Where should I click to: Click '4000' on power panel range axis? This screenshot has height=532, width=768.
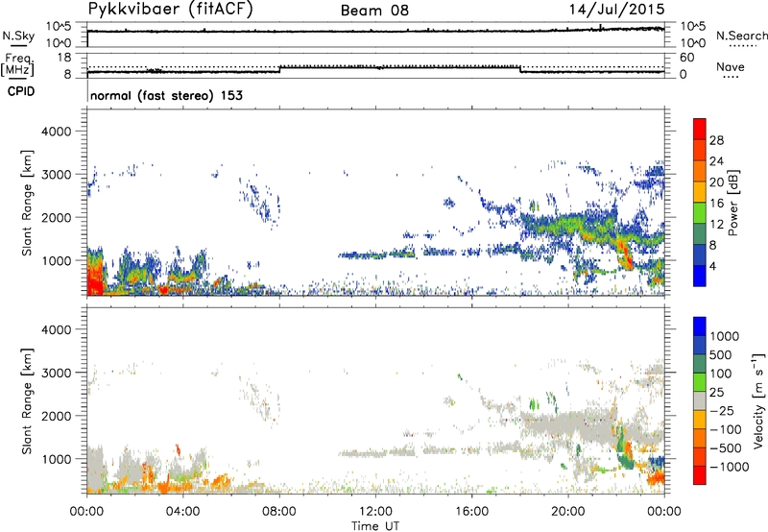56,132
